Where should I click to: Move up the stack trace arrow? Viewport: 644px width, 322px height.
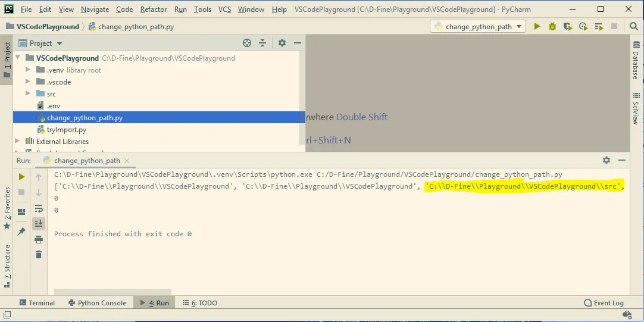[x=39, y=177]
